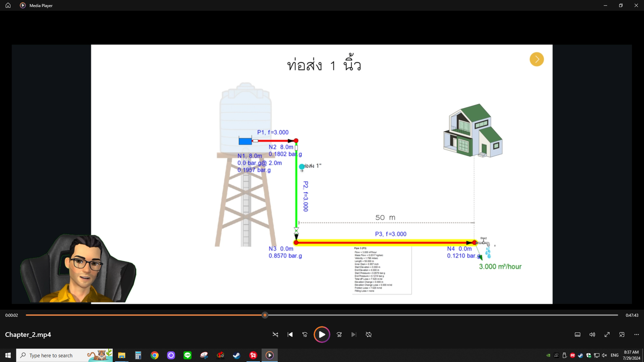Viewport: 644px width, 362px height.
Task: Unmute system volume in tray
Action: [x=604, y=355]
